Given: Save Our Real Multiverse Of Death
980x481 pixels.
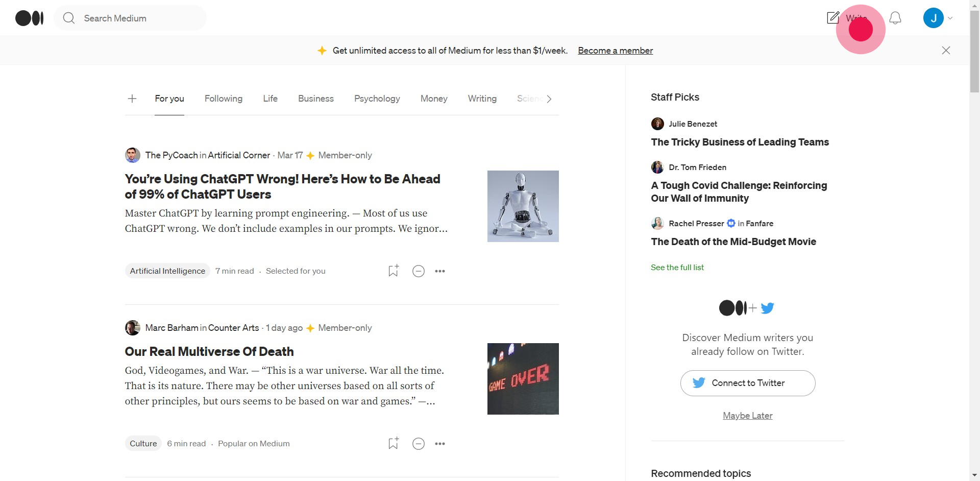Looking at the screenshot, I should 393,443.
